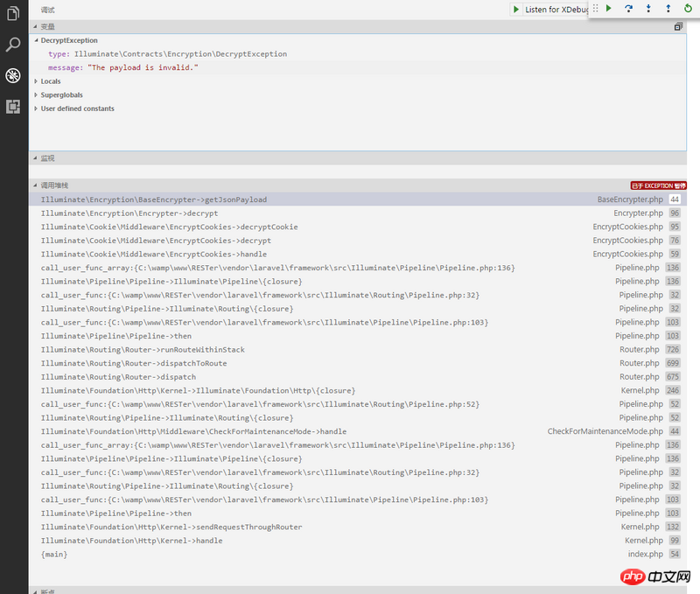Select the Router->dispatchToRoute frame
The image size is (700, 594).
coord(358,363)
